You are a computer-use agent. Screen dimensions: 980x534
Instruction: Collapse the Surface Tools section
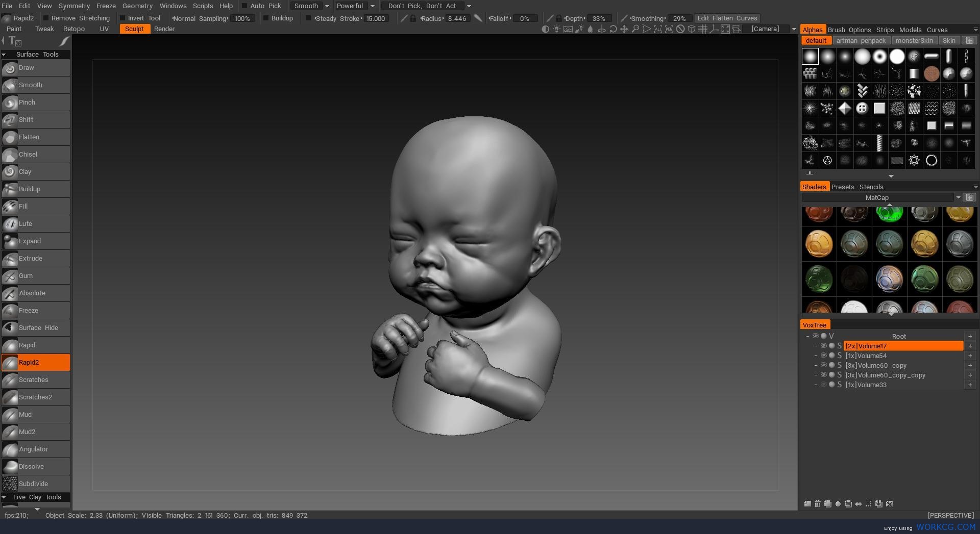click(x=4, y=55)
